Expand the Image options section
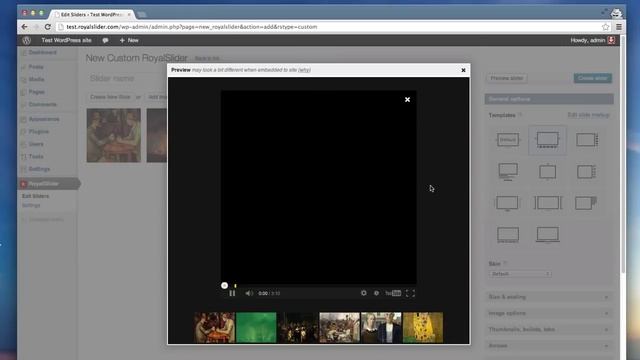The width and height of the screenshot is (640, 360). 549,313
